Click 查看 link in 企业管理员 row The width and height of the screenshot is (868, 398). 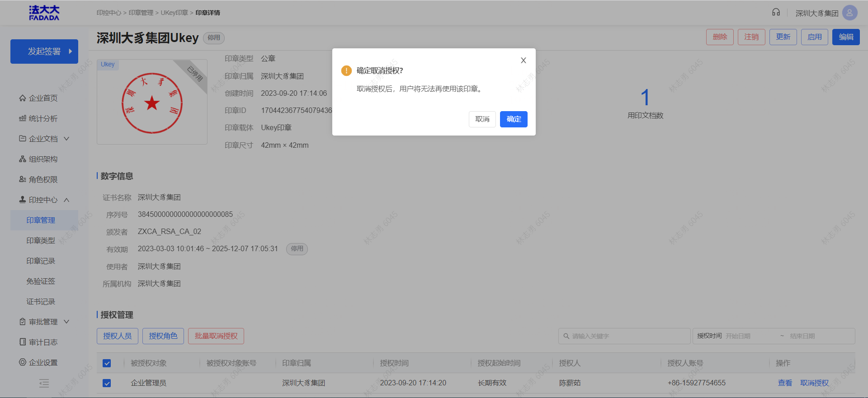pyautogui.click(x=785, y=383)
